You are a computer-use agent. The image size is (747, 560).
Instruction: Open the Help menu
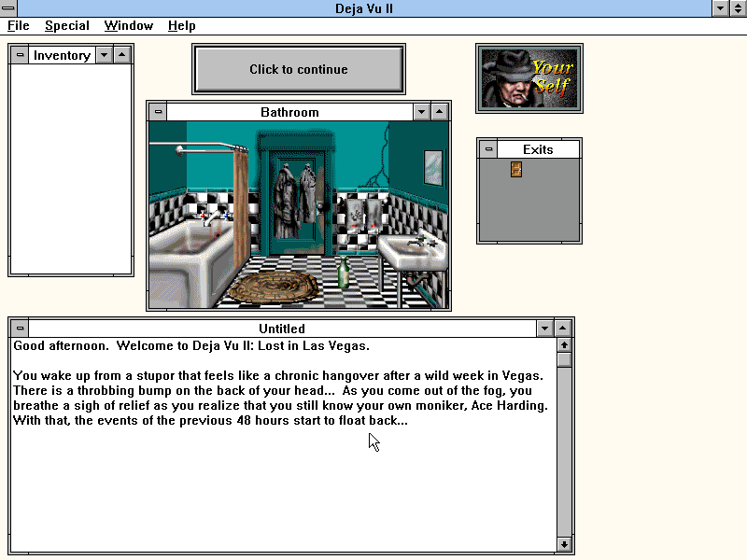(181, 25)
